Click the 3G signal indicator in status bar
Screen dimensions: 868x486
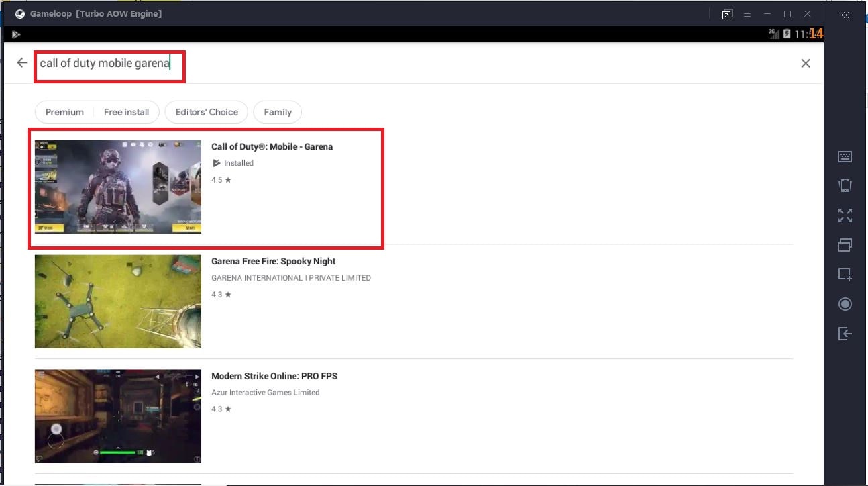775,34
